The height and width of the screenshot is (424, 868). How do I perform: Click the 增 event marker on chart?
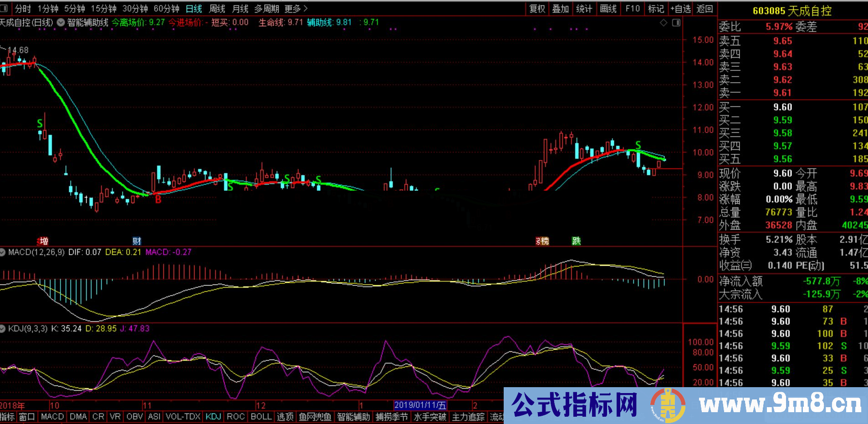43,241
